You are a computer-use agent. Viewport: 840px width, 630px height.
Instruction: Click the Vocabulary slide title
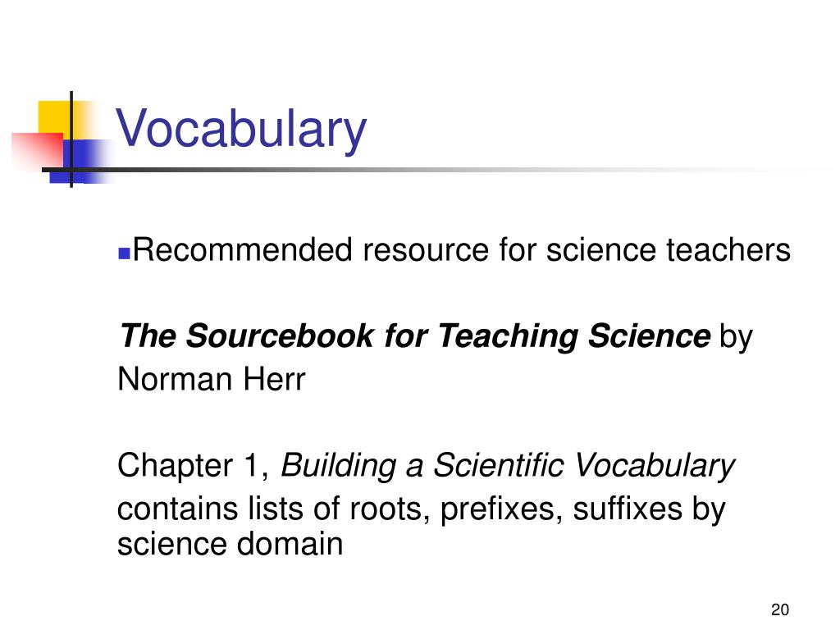[x=241, y=129]
